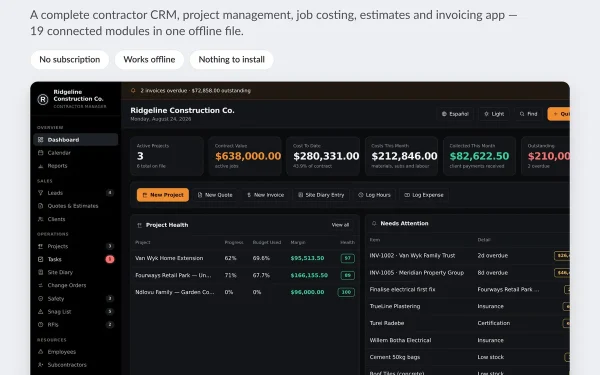Click the Ridgeline R logo icon
The height and width of the screenshot is (375, 600).
click(x=43, y=99)
